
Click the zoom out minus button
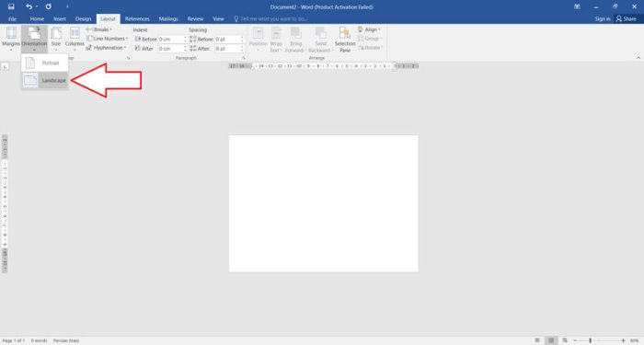tap(575, 340)
